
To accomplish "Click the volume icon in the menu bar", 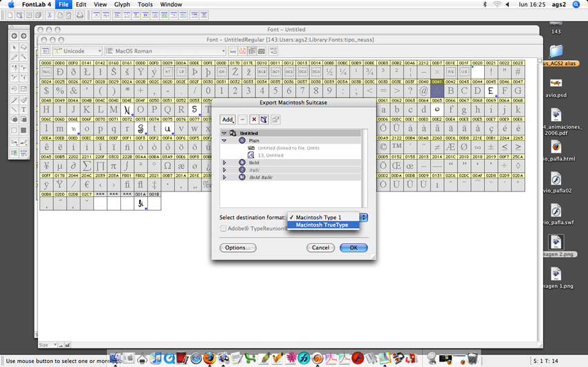I will coord(508,5).
